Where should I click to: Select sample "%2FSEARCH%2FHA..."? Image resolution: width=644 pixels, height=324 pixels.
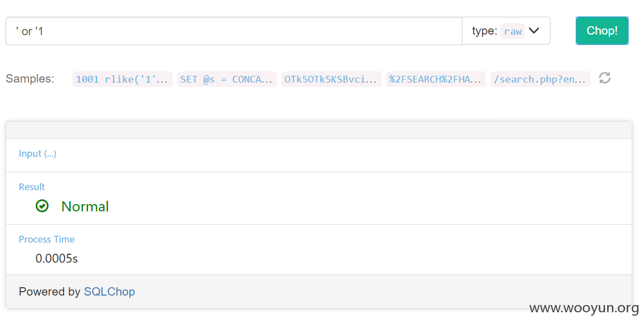point(436,79)
